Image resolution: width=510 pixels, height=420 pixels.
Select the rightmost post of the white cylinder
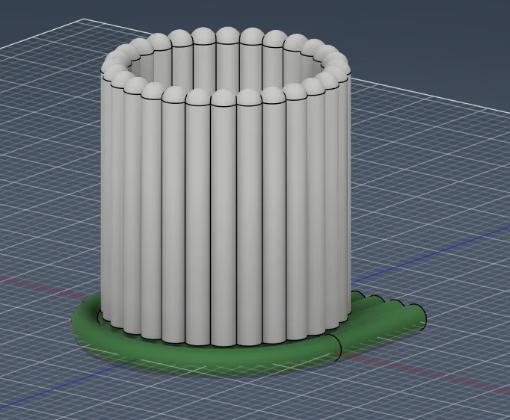tap(345, 194)
